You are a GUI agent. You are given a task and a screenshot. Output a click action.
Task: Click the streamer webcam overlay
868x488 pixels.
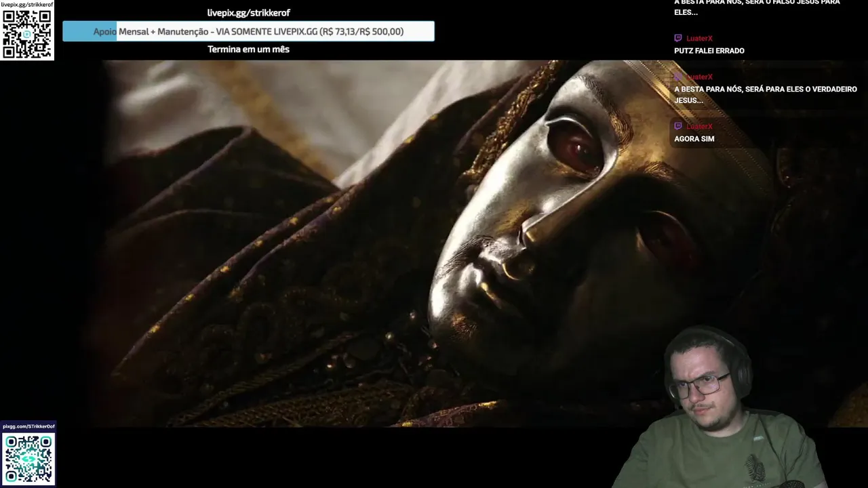(719, 407)
